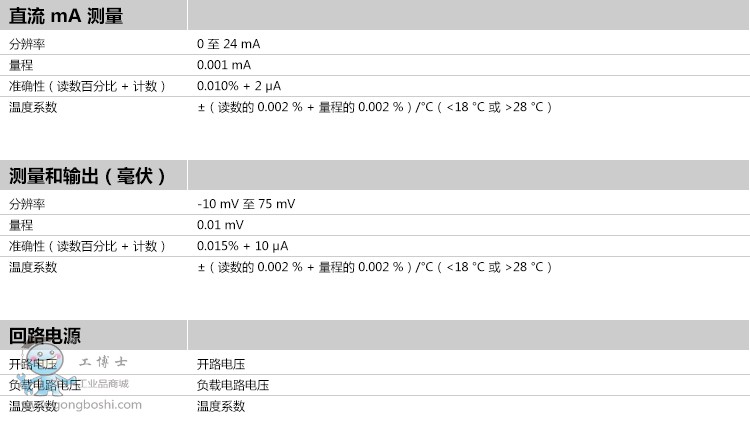Click 温度系数 label in the millivolt section

pyautogui.click(x=33, y=267)
